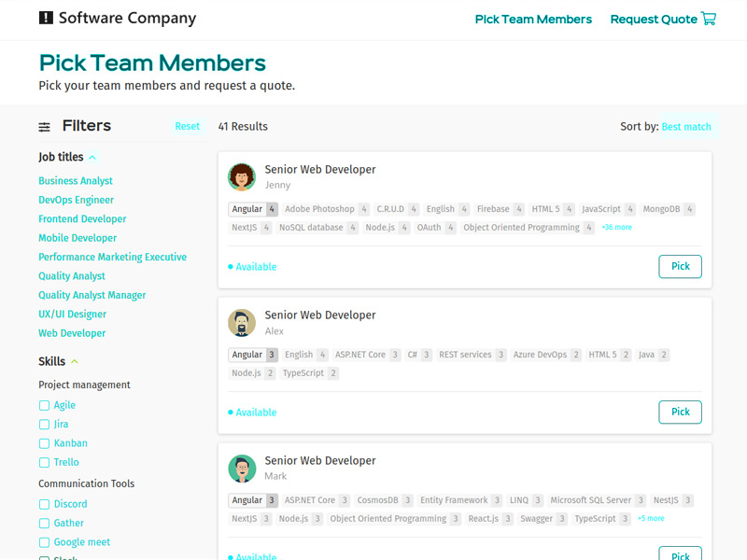This screenshot has width=747, height=560.
Task: Toggle the Discord checkbox
Action: coord(44,505)
